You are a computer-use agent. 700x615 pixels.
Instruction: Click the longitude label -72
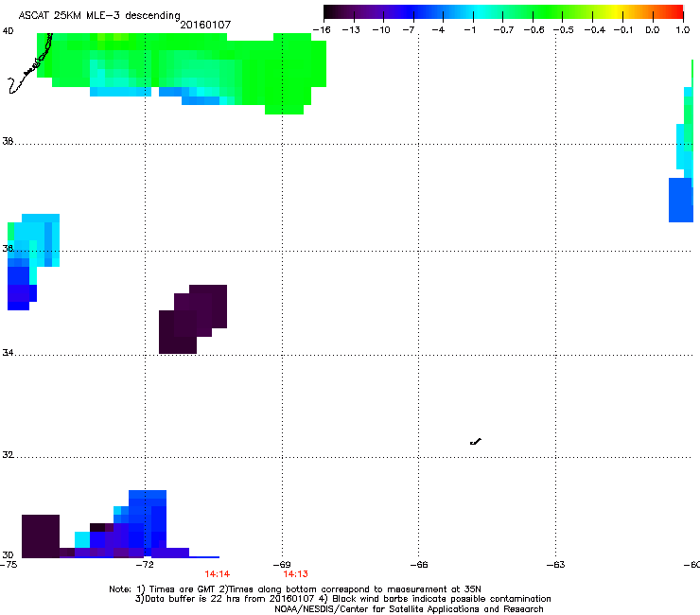145,565
